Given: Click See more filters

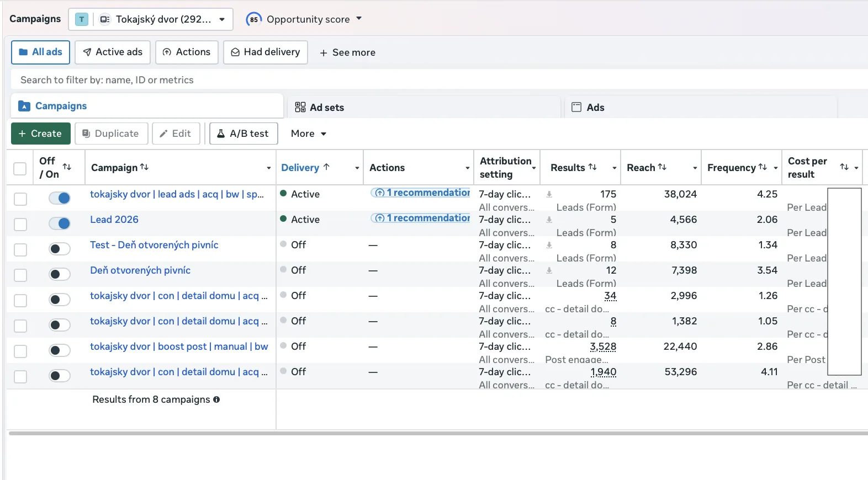Looking at the screenshot, I should pos(347,52).
